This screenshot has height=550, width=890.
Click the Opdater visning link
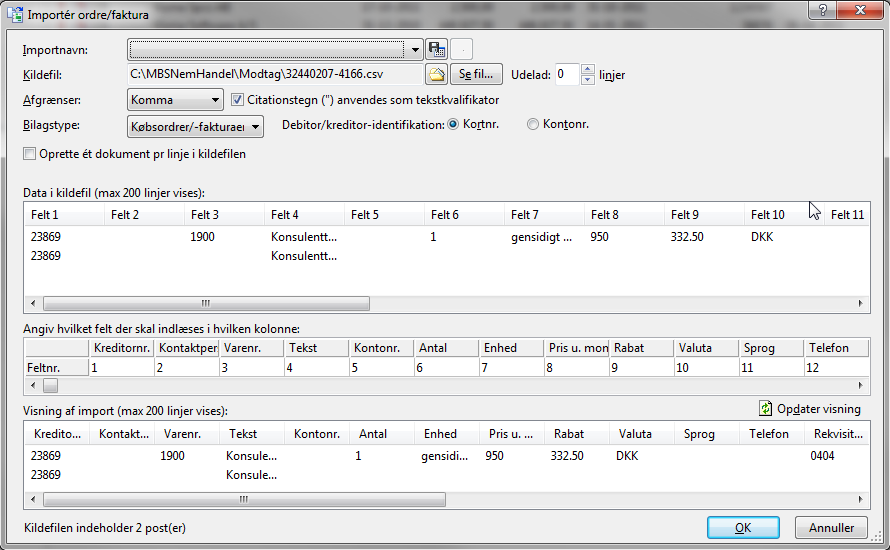click(818, 409)
